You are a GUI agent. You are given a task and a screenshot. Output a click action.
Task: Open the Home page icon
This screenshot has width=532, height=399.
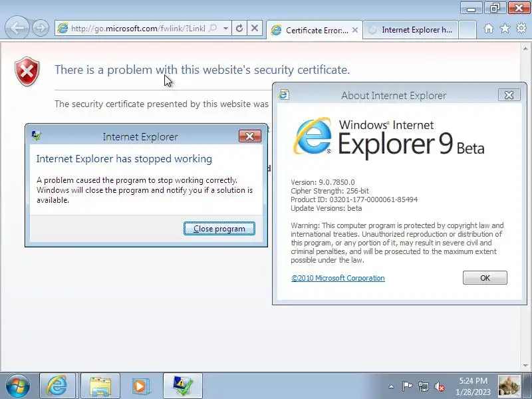tap(489, 29)
